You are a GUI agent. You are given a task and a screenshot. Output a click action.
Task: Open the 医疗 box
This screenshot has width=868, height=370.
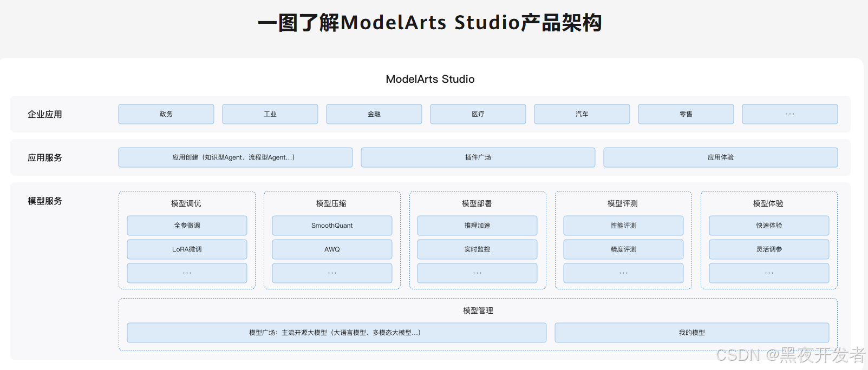tap(478, 114)
